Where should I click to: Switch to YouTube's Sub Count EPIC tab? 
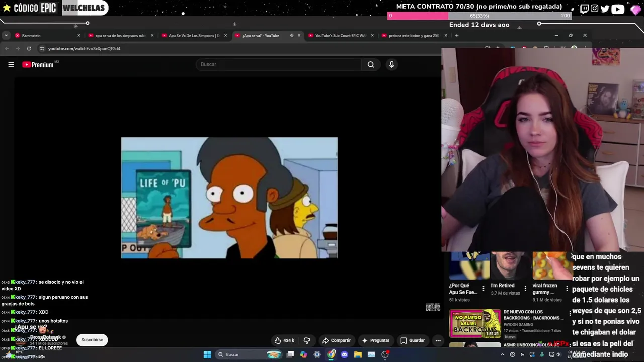pyautogui.click(x=341, y=35)
